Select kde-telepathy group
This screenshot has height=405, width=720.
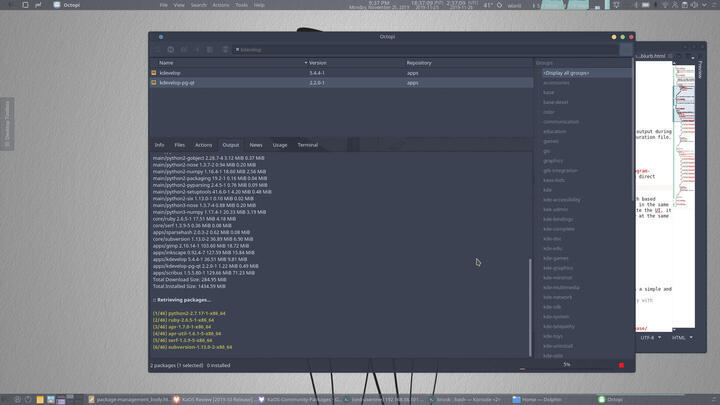click(x=558, y=326)
